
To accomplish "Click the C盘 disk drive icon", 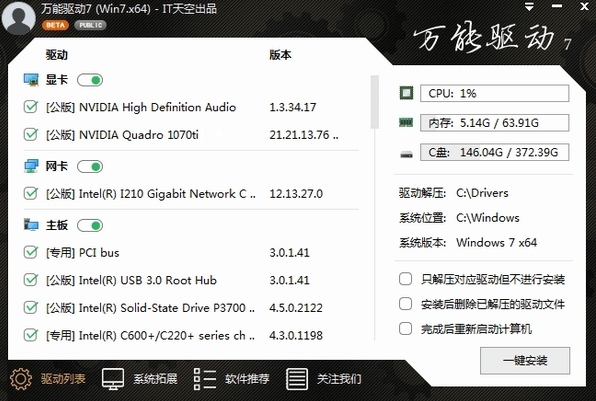I will [x=406, y=154].
